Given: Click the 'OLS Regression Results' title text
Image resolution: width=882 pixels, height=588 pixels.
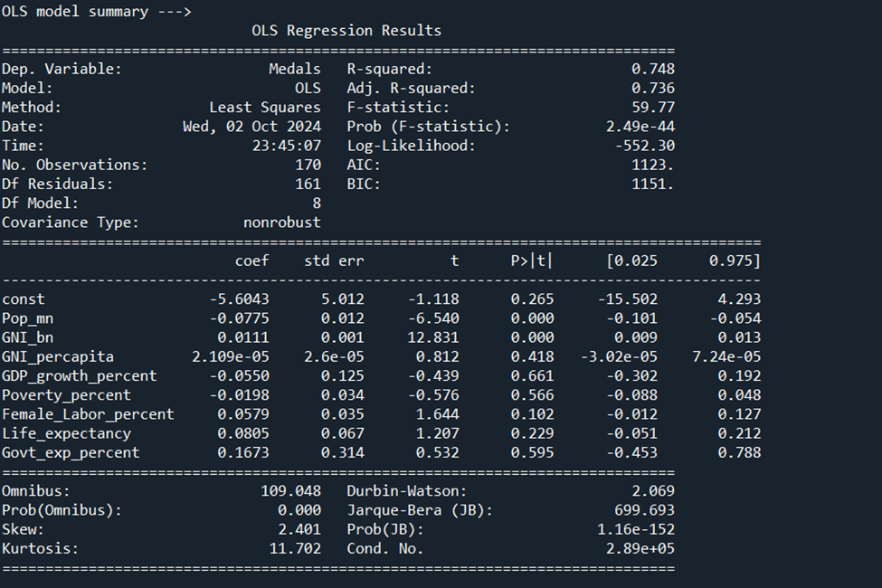Looking at the screenshot, I should coord(348,30).
